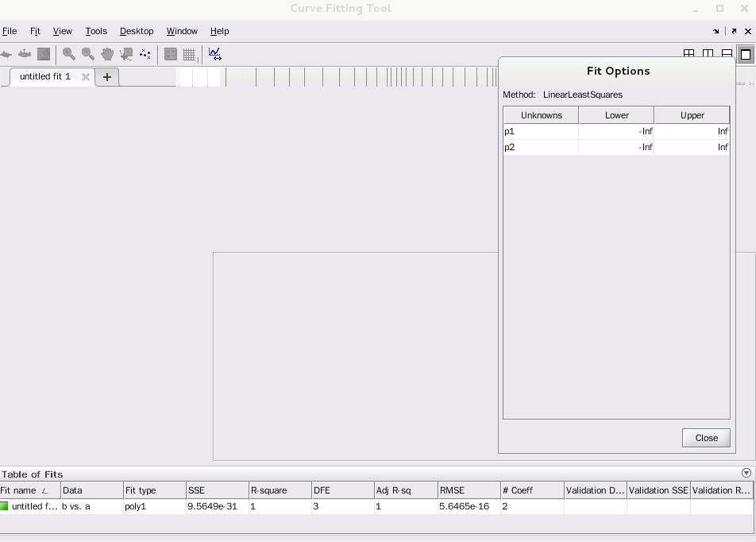Viewport: 756px width, 542px height.
Task: Select the single maximized fit layout icon
Action: 746,55
